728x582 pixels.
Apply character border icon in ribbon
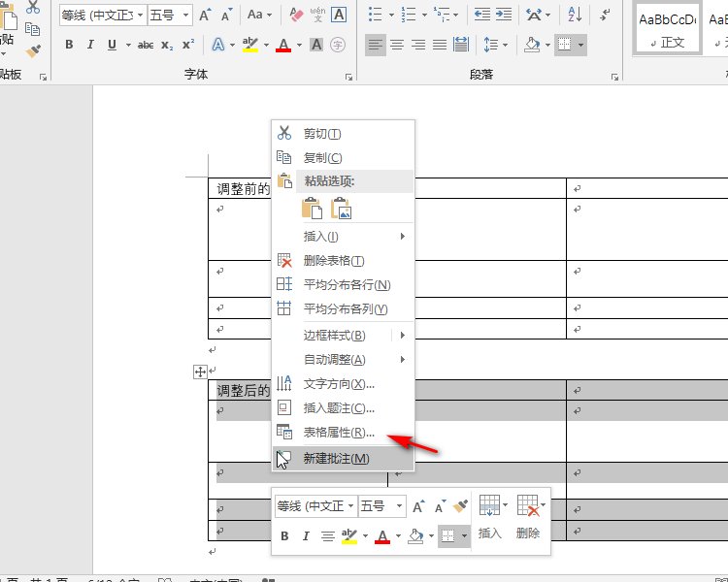point(339,15)
